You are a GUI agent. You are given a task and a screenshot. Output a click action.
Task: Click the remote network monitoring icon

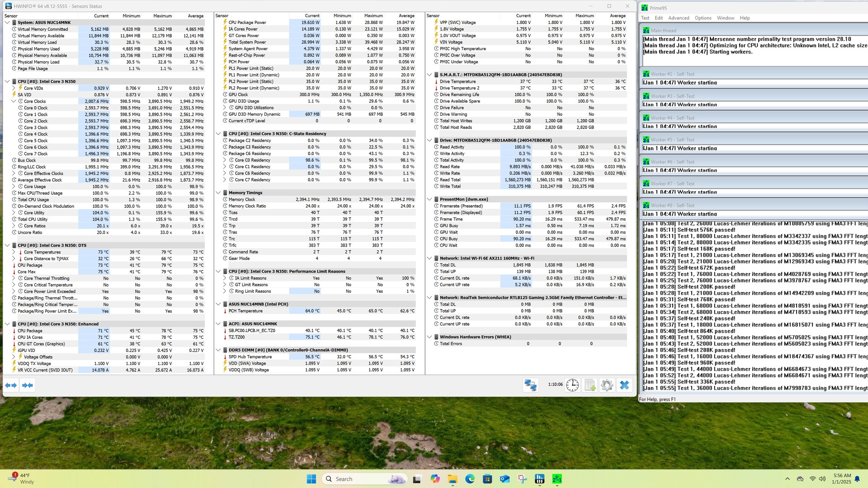point(530,385)
